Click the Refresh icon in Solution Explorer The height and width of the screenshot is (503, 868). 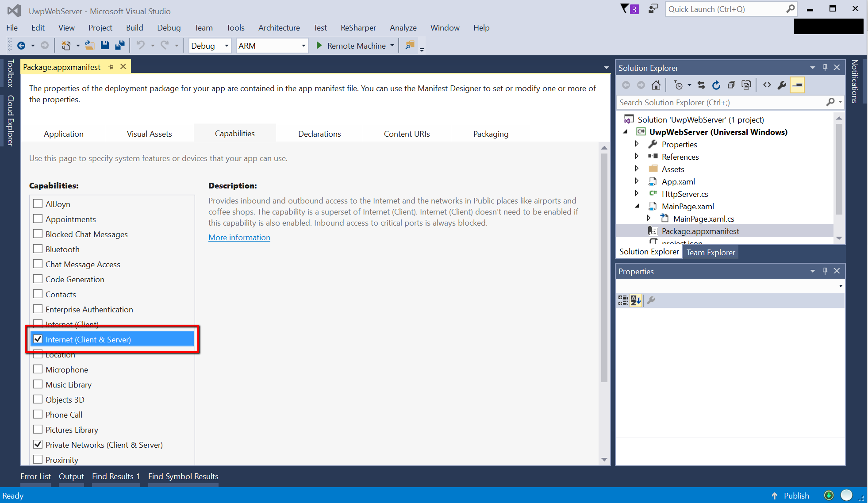click(x=716, y=85)
